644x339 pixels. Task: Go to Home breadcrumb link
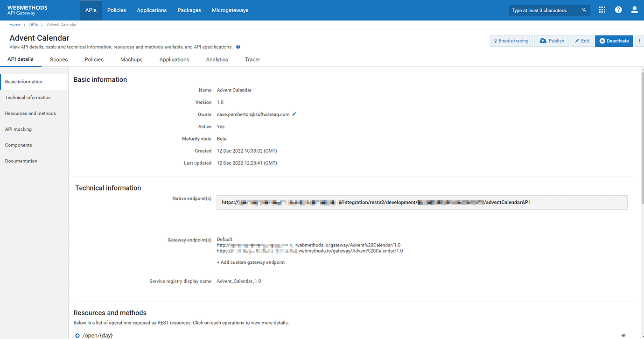(15, 24)
